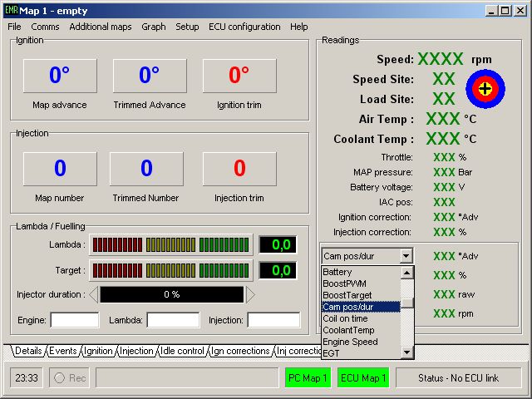This screenshot has height=399, width=532.
Task: Click the Lambda value digital display
Action: click(278, 244)
